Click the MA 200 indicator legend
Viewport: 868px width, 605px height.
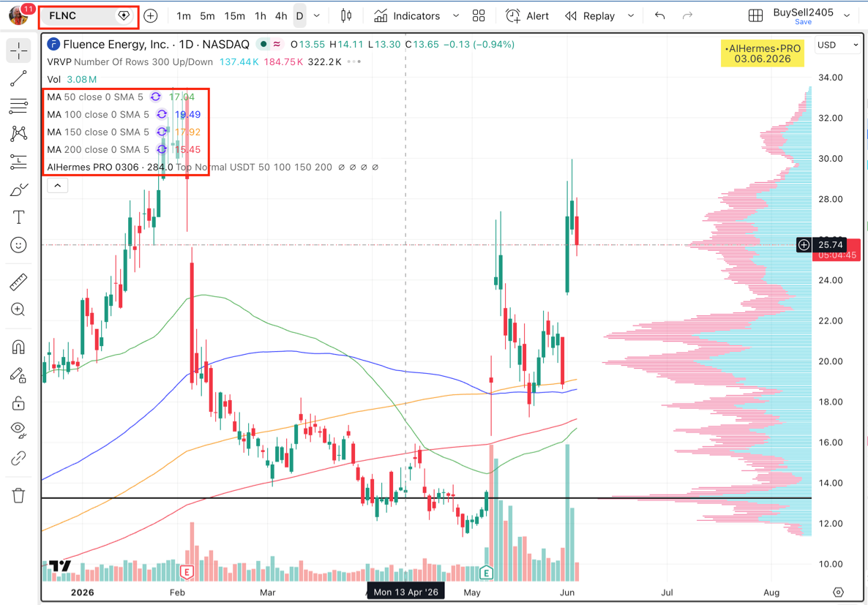point(98,150)
